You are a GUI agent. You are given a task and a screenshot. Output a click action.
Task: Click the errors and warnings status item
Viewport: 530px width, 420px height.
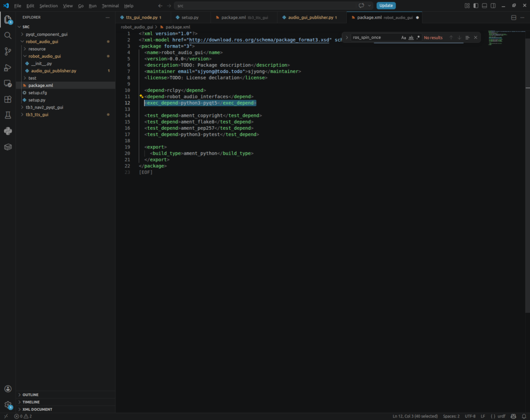[x=23, y=416]
